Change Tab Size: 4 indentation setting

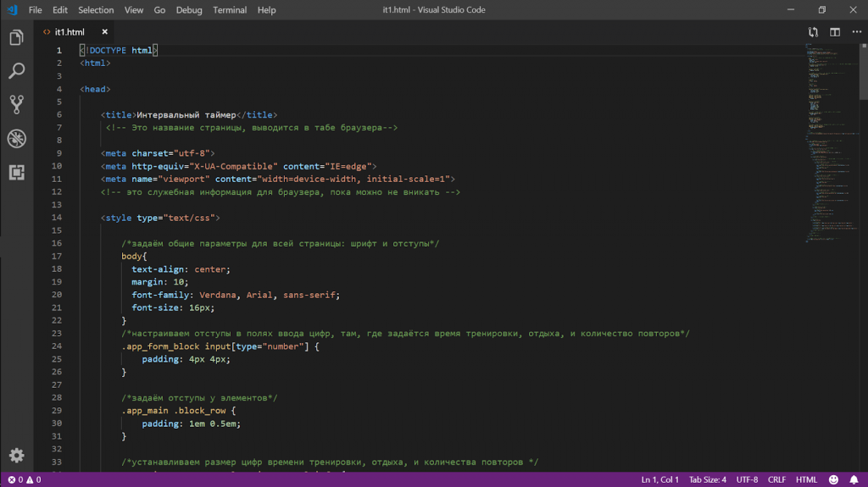tap(708, 479)
